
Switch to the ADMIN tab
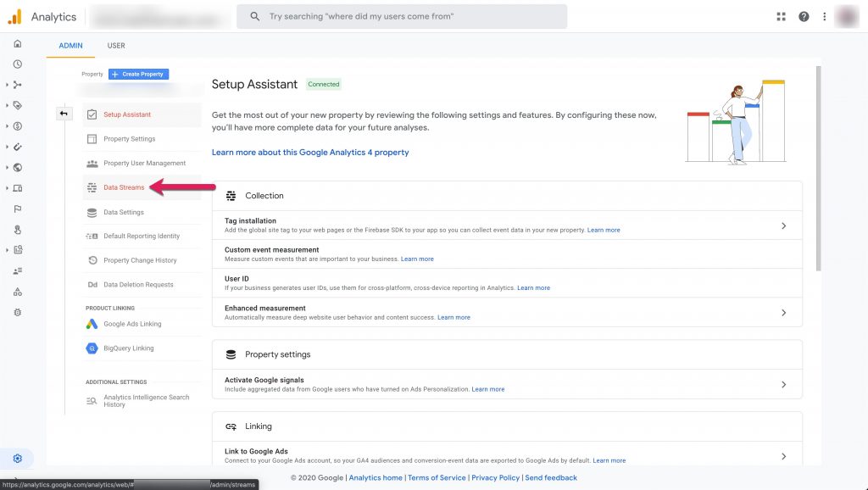point(71,46)
